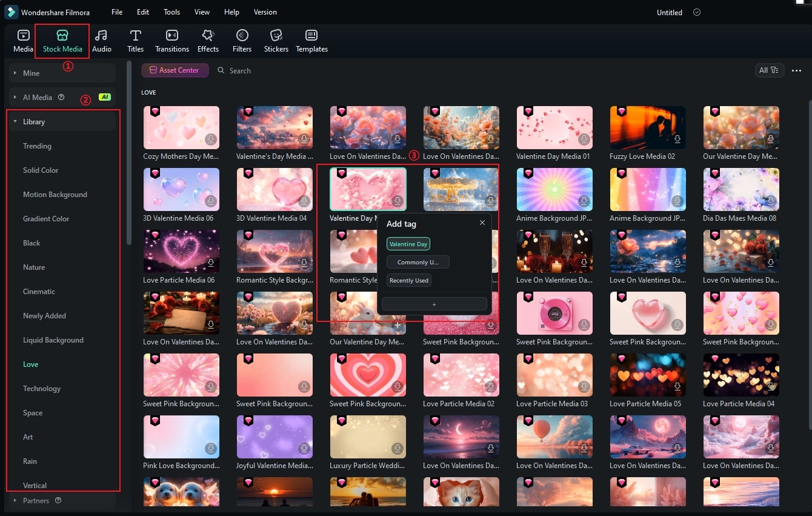Download Joyful Valentine Media clip

click(304, 449)
